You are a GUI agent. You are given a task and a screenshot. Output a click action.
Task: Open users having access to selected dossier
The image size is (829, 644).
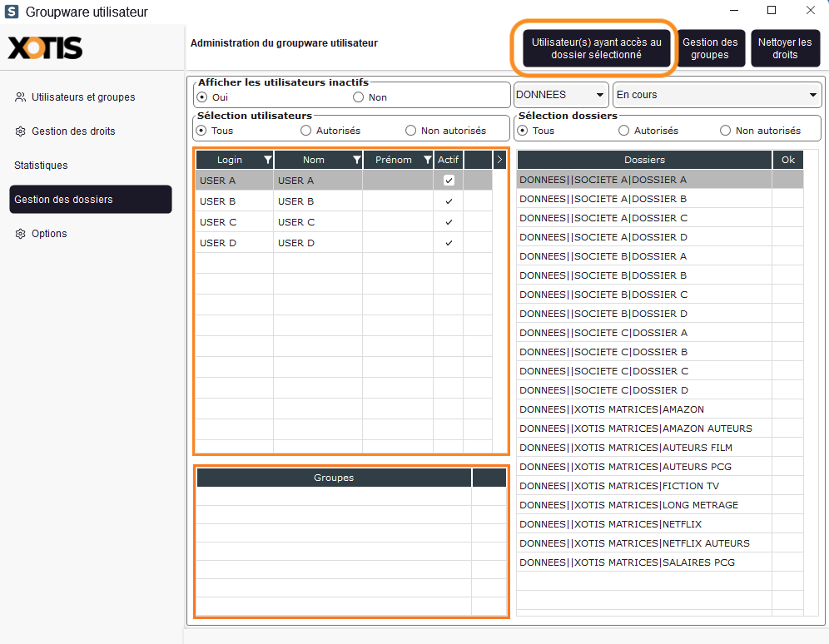click(x=596, y=48)
